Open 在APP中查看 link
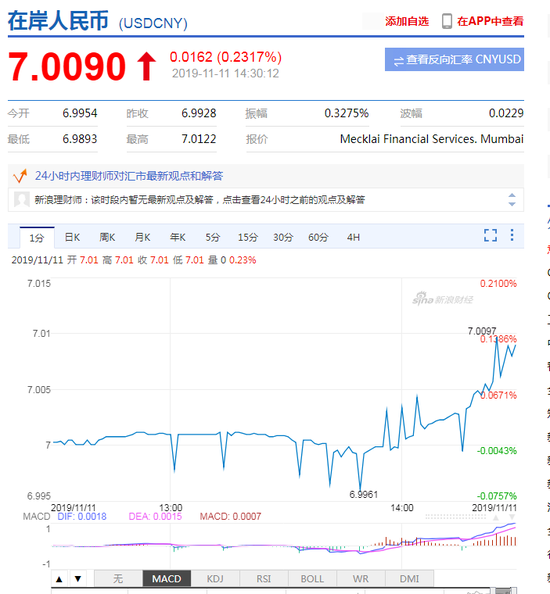This screenshot has height=594, width=550. (490, 21)
